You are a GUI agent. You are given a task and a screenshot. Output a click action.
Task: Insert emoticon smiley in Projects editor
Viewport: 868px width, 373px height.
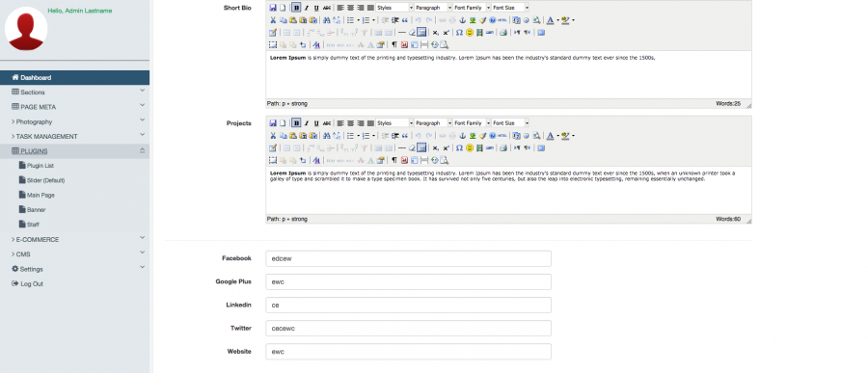470,147
